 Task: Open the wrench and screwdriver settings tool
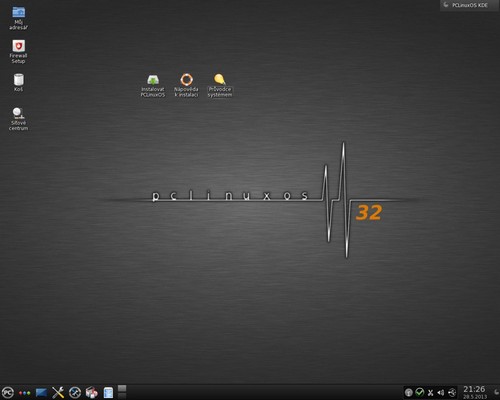[x=58, y=393]
